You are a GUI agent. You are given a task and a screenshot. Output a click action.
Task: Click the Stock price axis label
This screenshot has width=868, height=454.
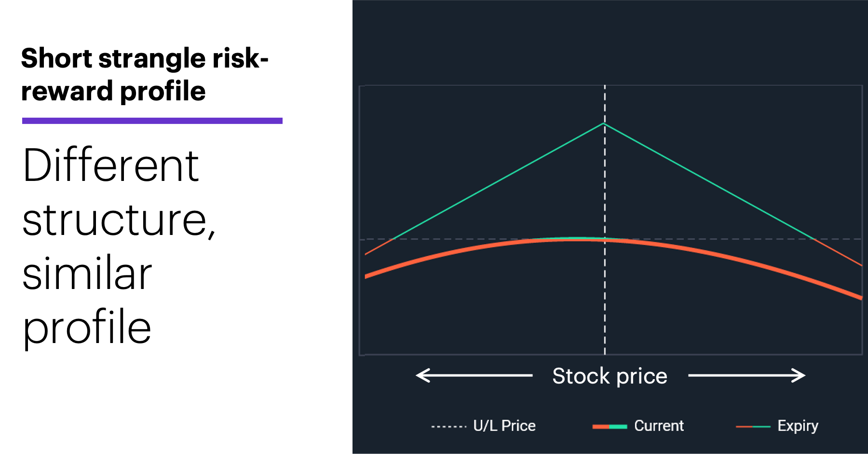(610, 376)
